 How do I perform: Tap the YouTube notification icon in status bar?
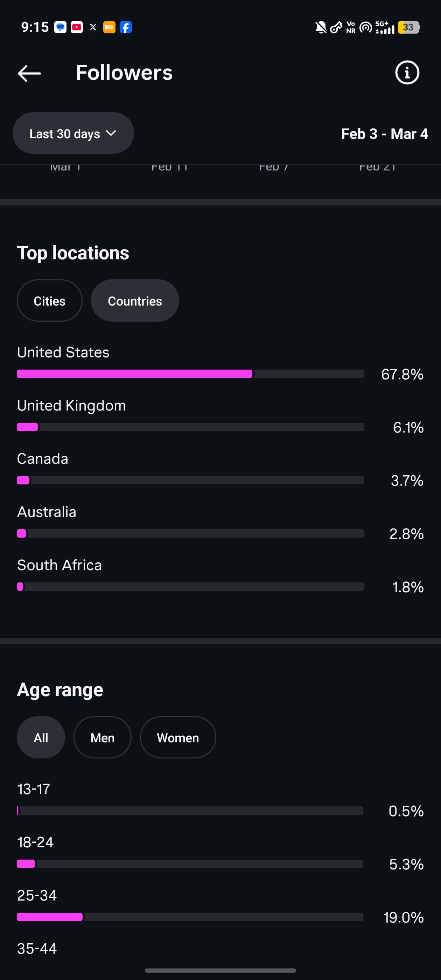click(77, 27)
